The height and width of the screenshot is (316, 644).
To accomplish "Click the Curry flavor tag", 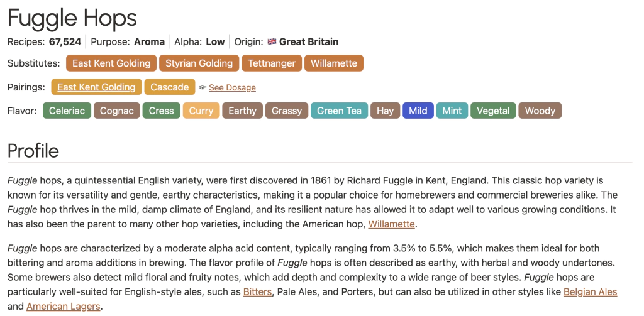I will tap(201, 111).
